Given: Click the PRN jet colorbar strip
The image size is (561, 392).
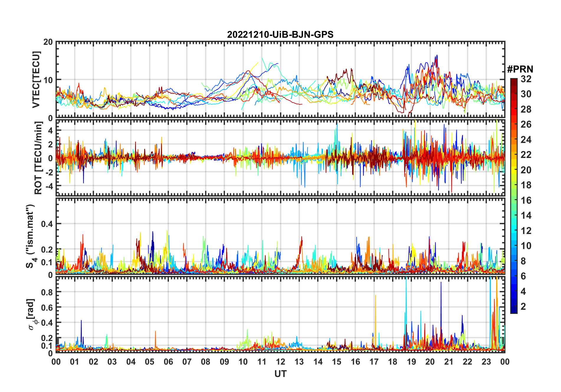Looking at the screenshot, I should [514, 196].
